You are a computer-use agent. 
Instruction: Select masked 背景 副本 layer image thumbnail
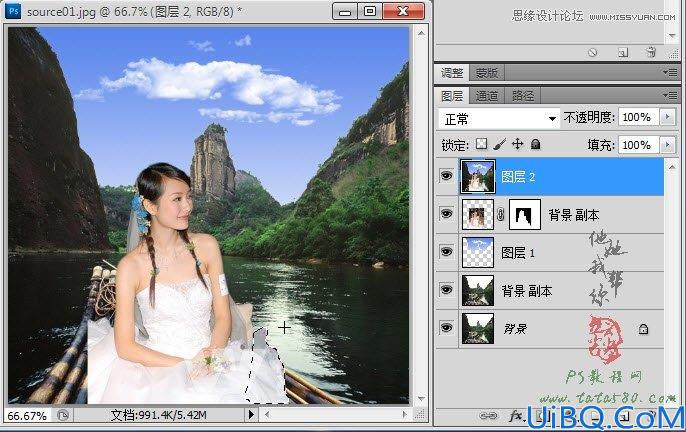pos(478,214)
